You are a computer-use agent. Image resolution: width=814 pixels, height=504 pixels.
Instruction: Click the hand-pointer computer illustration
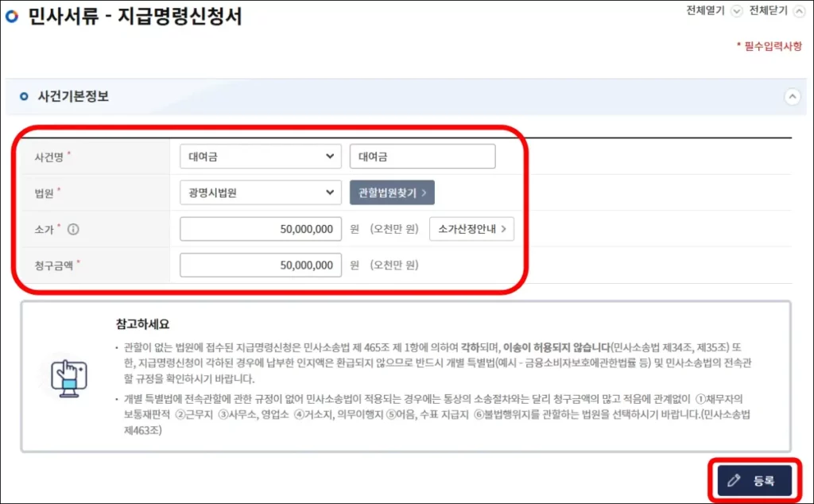pyautogui.click(x=69, y=378)
